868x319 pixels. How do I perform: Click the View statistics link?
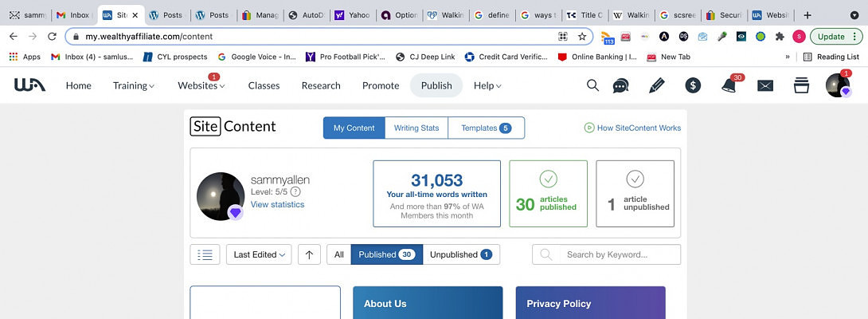[x=277, y=204]
